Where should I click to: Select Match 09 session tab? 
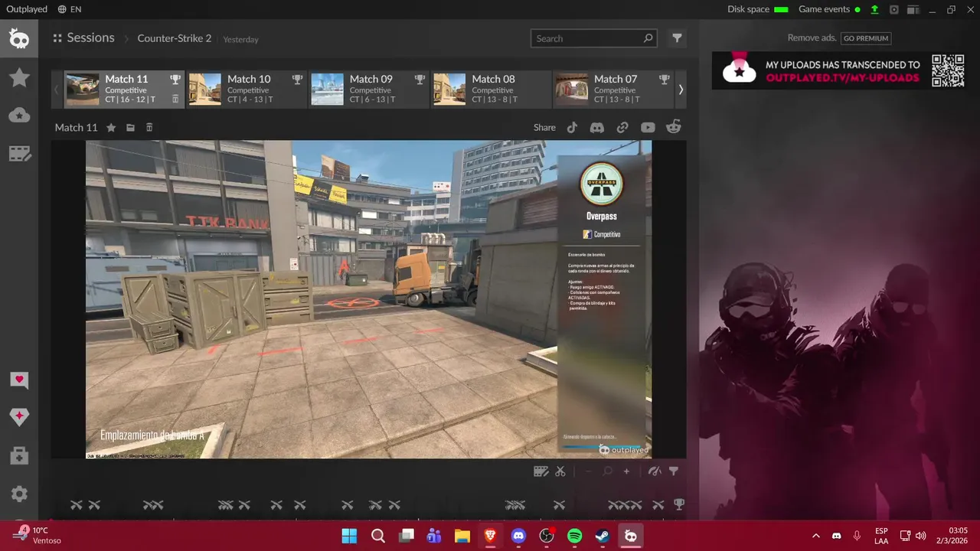pos(368,89)
